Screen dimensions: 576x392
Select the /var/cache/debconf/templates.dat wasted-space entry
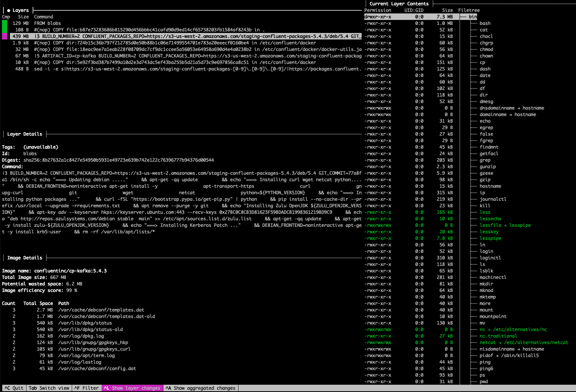pyautogui.click(x=101, y=310)
